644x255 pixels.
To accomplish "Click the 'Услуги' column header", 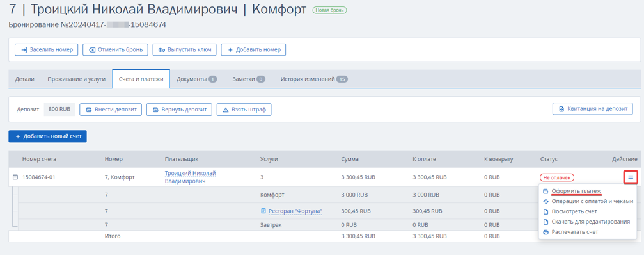I will tap(269, 159).
